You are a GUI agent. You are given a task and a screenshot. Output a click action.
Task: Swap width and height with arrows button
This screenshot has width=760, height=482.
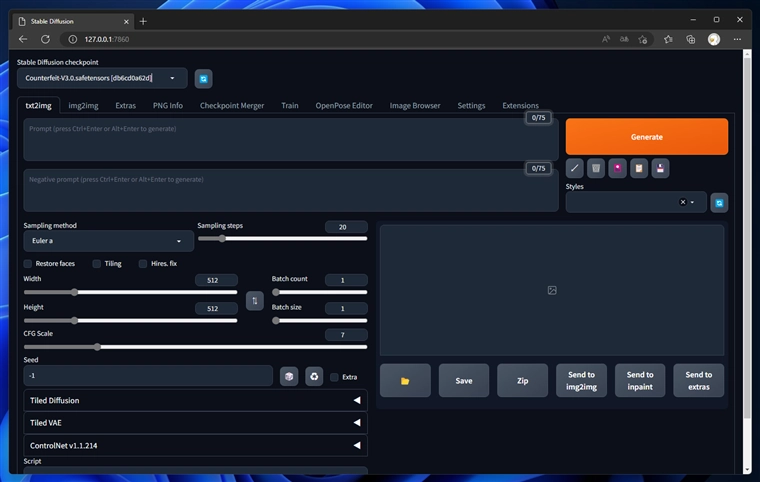click(254, 300)
